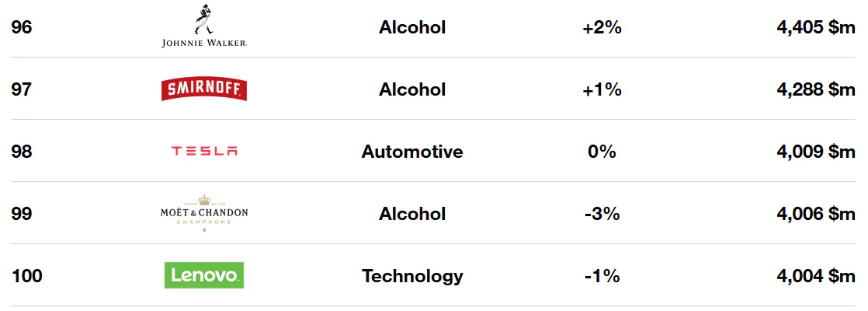Select rank number 97
The width and height of the screenshot is (868, 311).
pos(21,89)
